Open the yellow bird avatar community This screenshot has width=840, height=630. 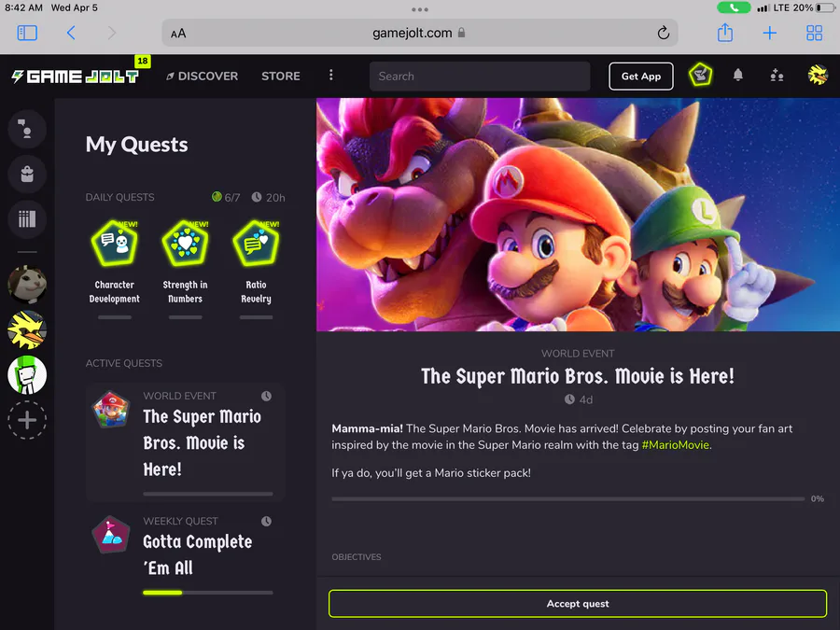(27, 329)
